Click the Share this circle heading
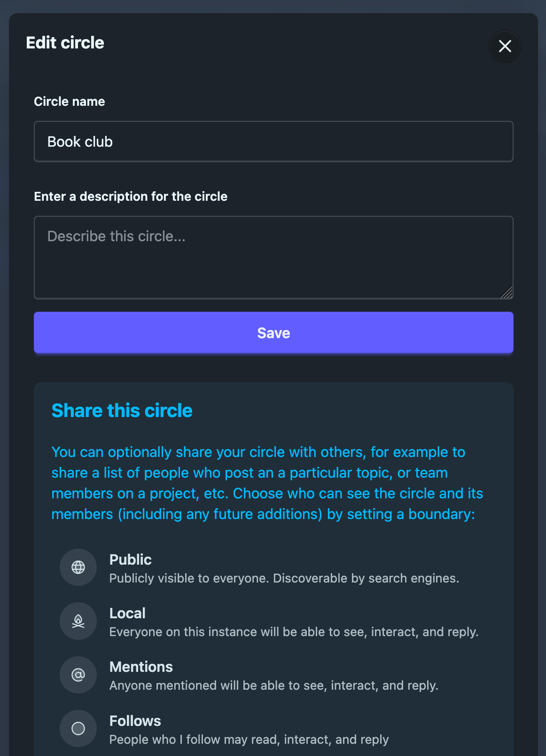 tap(122, 410)
